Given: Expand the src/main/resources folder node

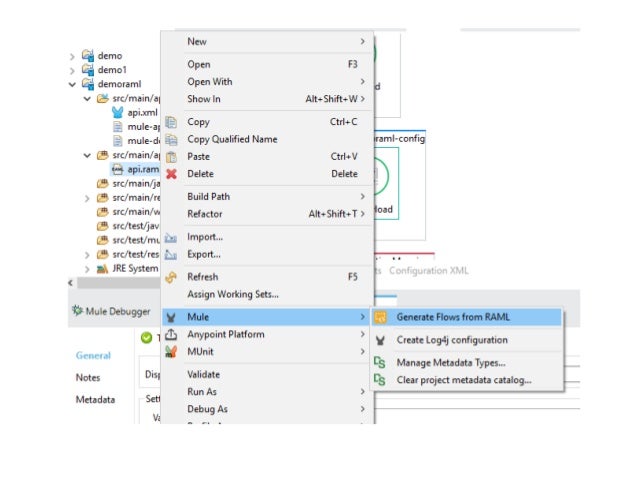Looking at the screenshot, I should tap(87, 198).
